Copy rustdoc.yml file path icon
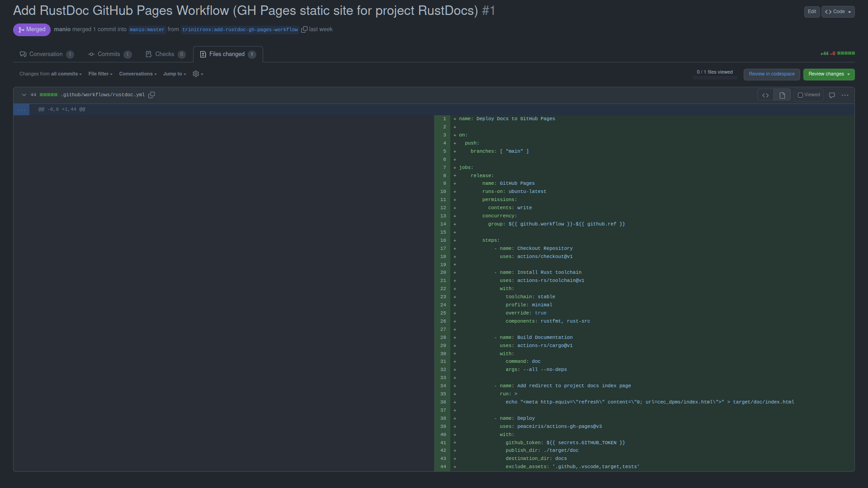Screen dimensions: 868x488 (152, 95)
